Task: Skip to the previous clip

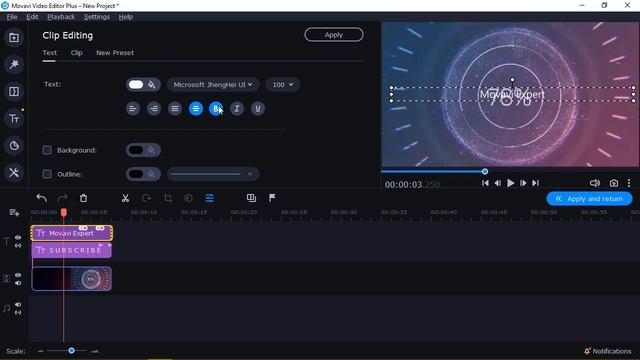Action: (x=485, y=183)
